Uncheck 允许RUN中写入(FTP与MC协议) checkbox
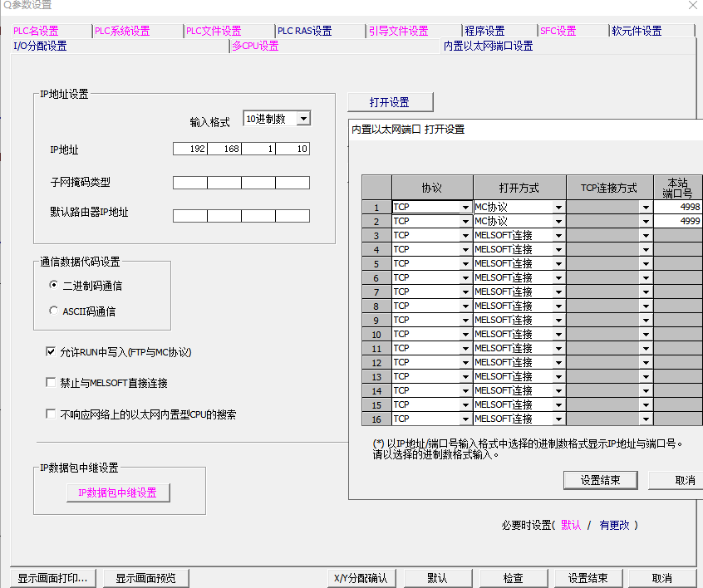Viewport: 703px width, 588px height. (52, 352)
